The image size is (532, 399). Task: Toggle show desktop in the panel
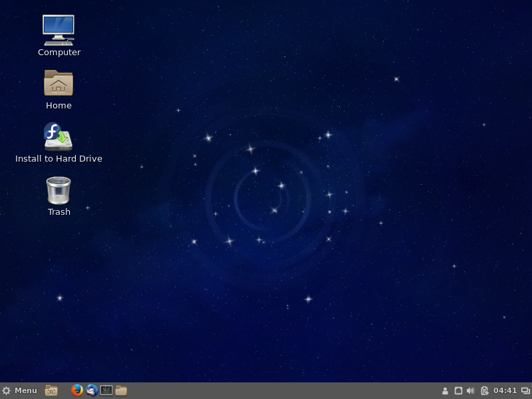click(x=51, y=390)
